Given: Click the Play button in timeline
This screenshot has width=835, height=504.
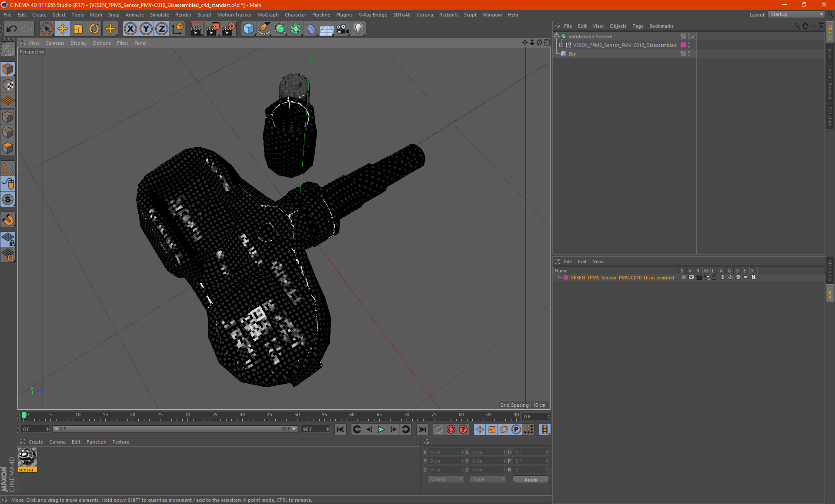Looking at the screenshot, I should point(381,429).
